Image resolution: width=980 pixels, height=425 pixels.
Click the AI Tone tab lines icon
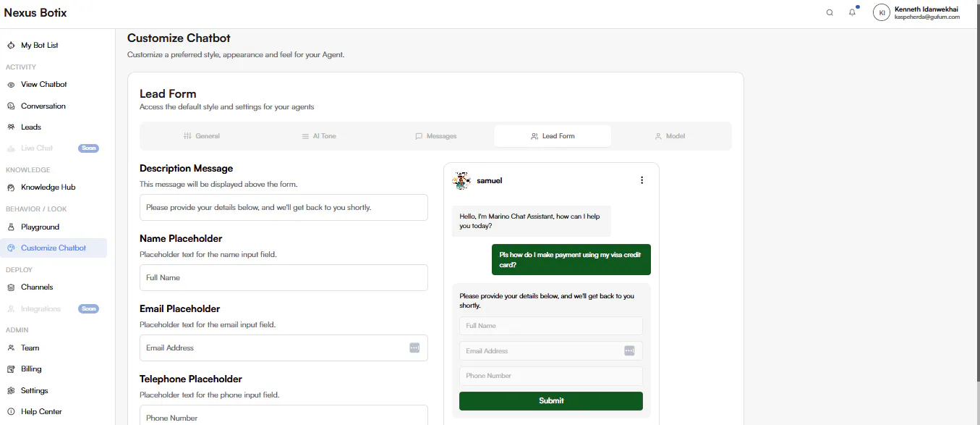tap(305, 136)
